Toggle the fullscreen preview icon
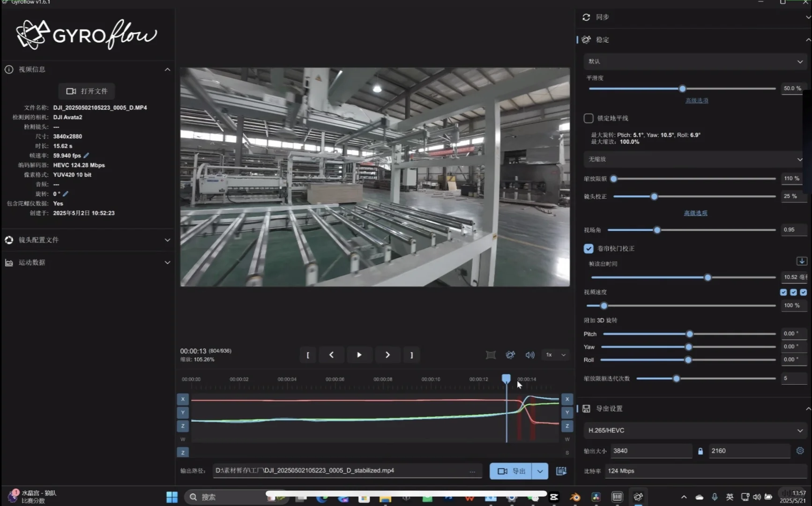Screen dimensions: 812x506 pyautogui.click(x=491, y=355)
